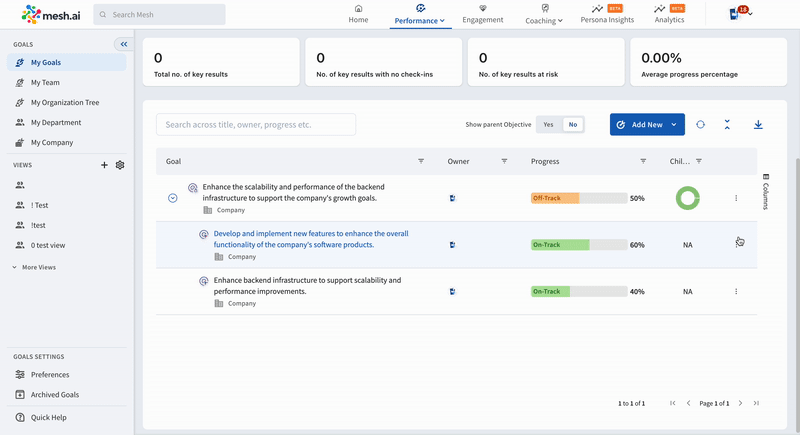This screenshot has width=800, height=435.
Task: Collapse the first goal row expander
Action: point(173,198)
